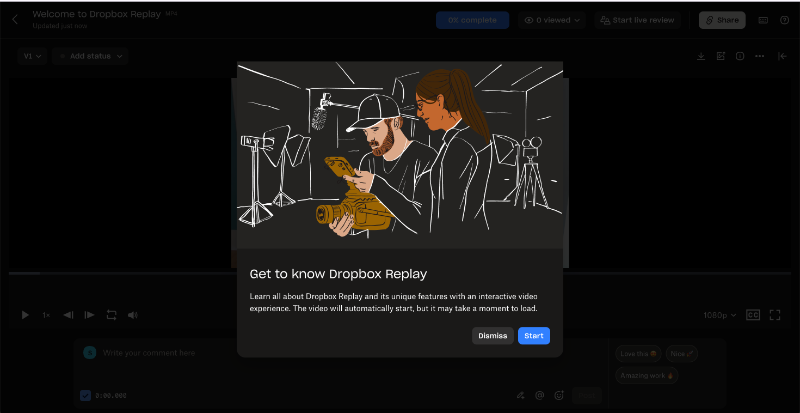Image resolution: width=800 pixels, height=413 pixels.
Task: Select the drawing annotation pen icon
Action: (520, 395)
